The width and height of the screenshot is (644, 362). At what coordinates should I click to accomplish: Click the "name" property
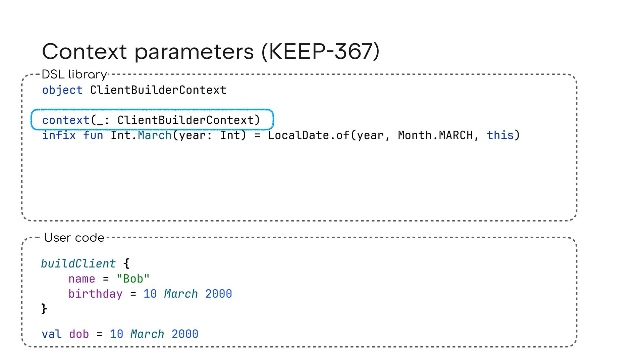click(82, 279)
